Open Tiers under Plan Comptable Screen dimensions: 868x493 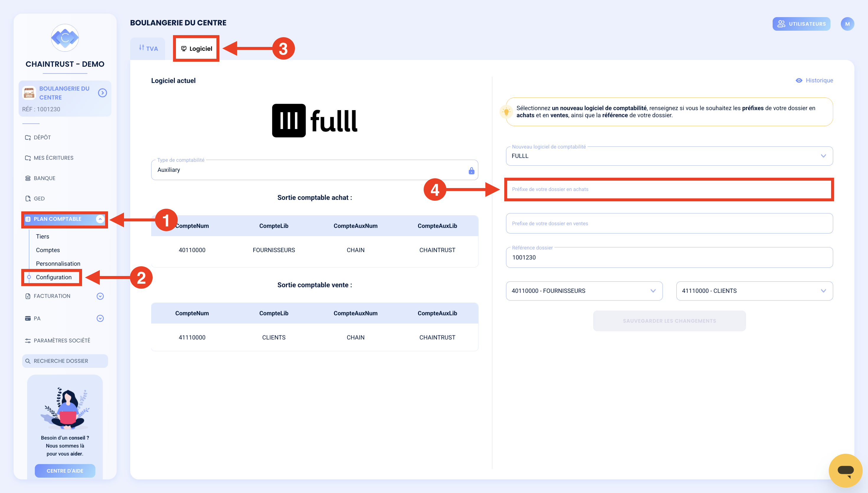(42, 236)
